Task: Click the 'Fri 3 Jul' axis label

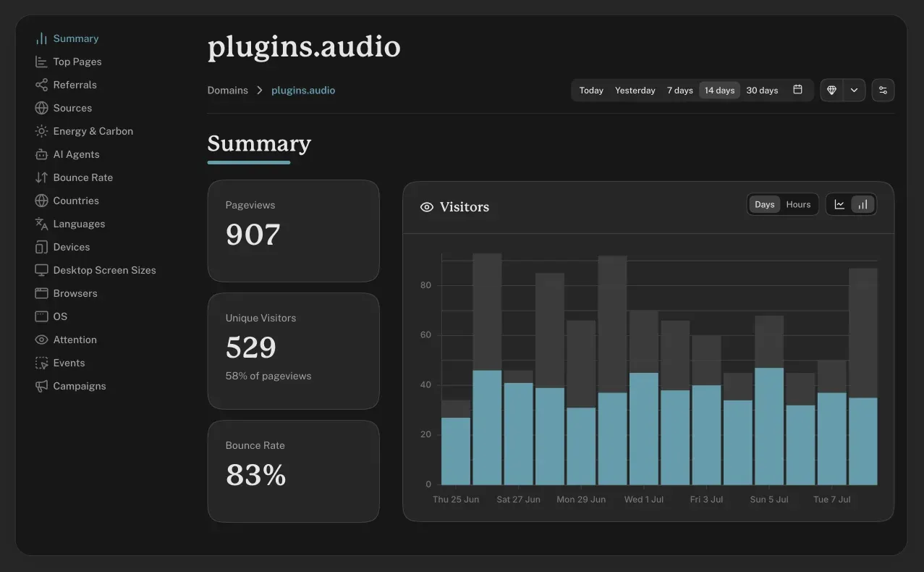Action: click(706, 500)
